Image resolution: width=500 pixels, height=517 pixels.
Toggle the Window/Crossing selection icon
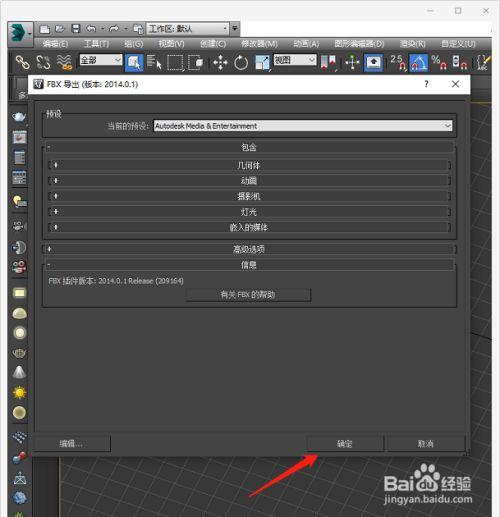[x=196, y=62]
